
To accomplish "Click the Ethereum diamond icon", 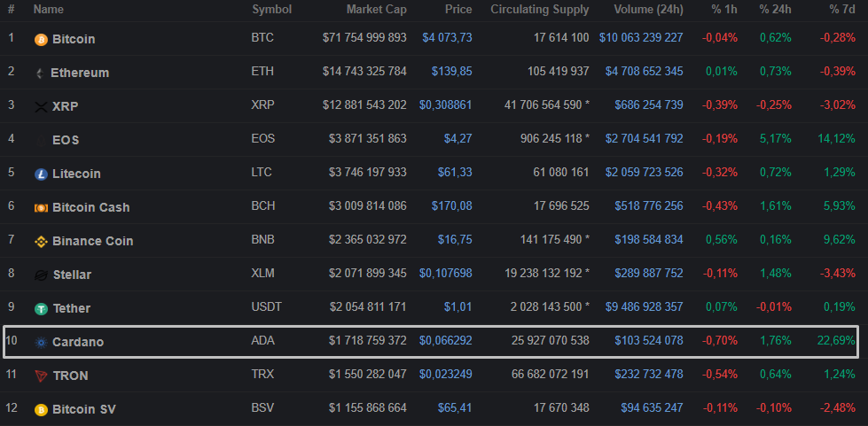I will tap(40, 73).
